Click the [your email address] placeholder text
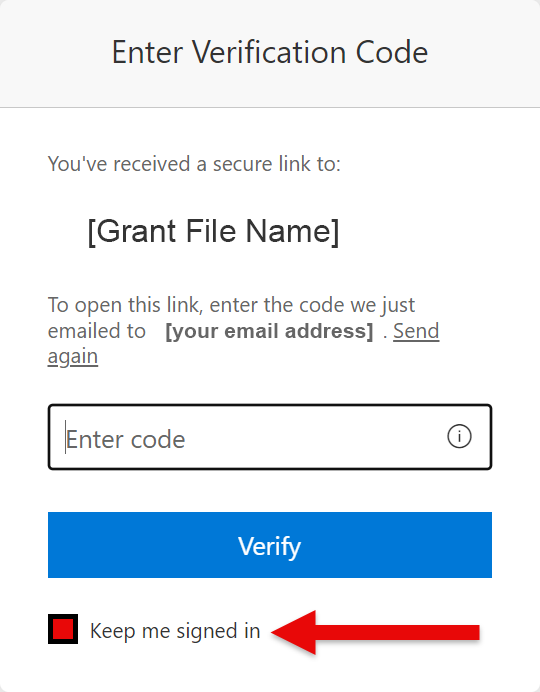 (x=269, y=331)
